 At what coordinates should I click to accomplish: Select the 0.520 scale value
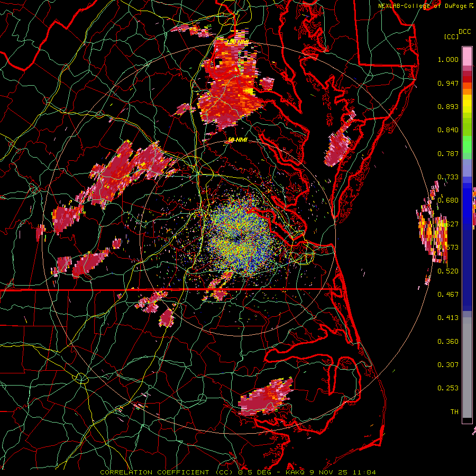click(448, 271)
